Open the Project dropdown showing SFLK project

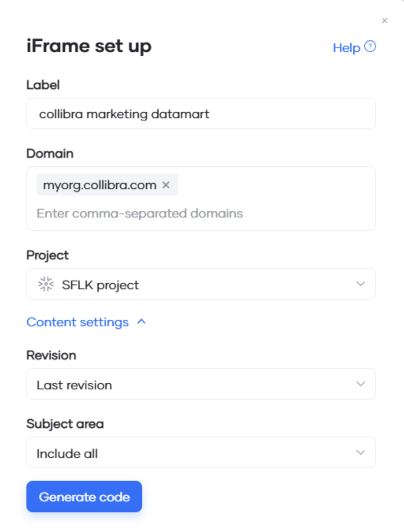pos(201,284)
